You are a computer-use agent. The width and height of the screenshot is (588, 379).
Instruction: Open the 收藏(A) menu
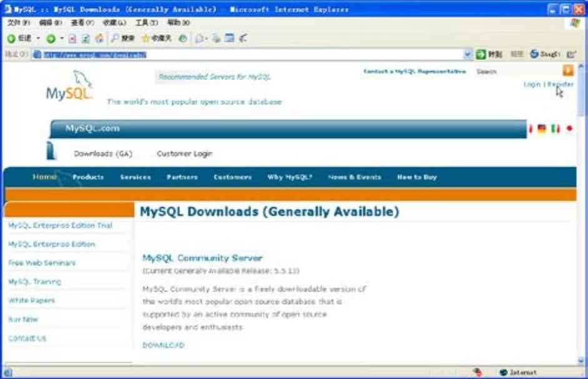click(x=114, y=23)
